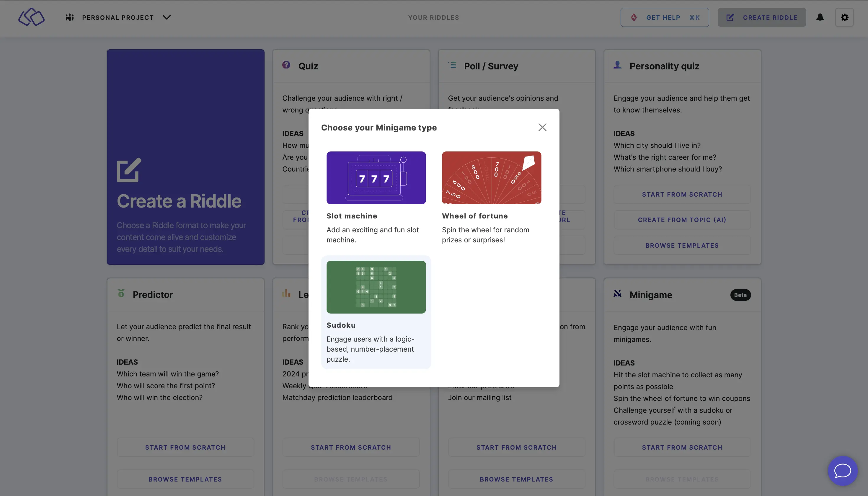Open the notifications bell
Viewport: 868px width, 496px height.
820,17
